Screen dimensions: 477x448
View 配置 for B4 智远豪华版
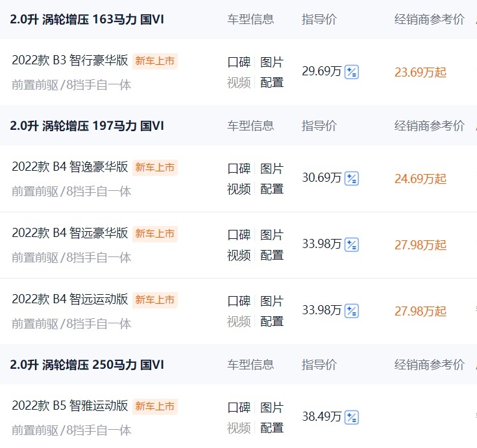click(272, 255)
